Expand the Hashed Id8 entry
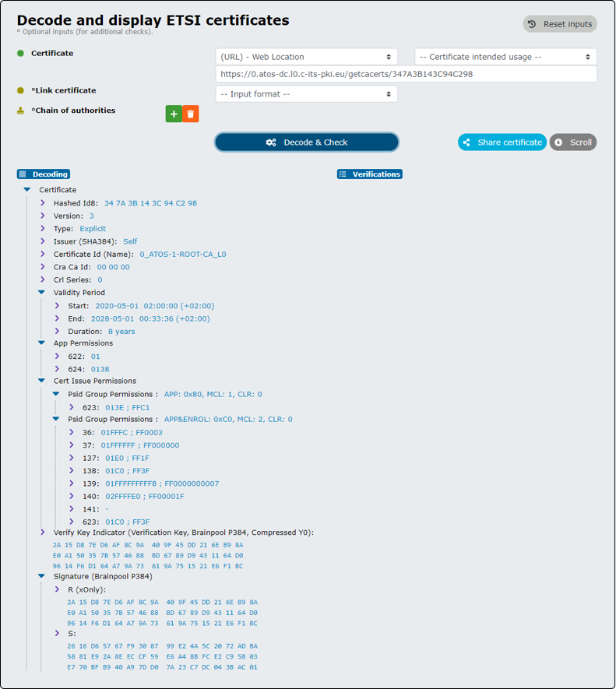 (42, 203)
